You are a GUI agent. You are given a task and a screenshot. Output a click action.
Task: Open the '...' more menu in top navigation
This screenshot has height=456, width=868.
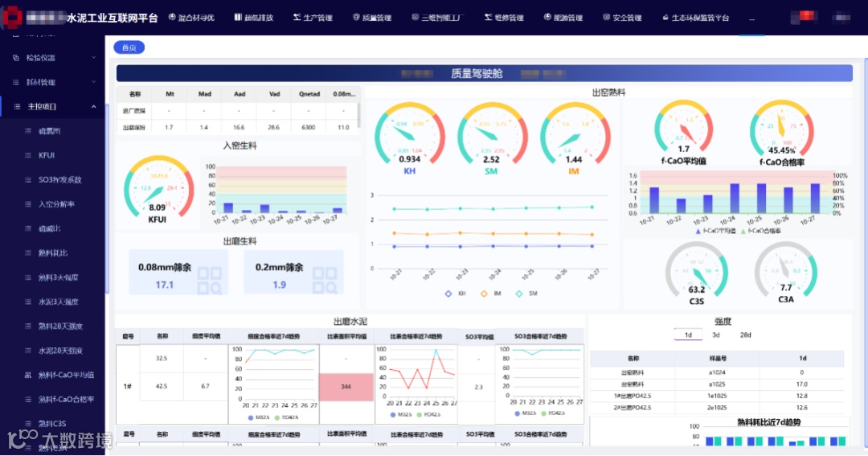(751, 18)
